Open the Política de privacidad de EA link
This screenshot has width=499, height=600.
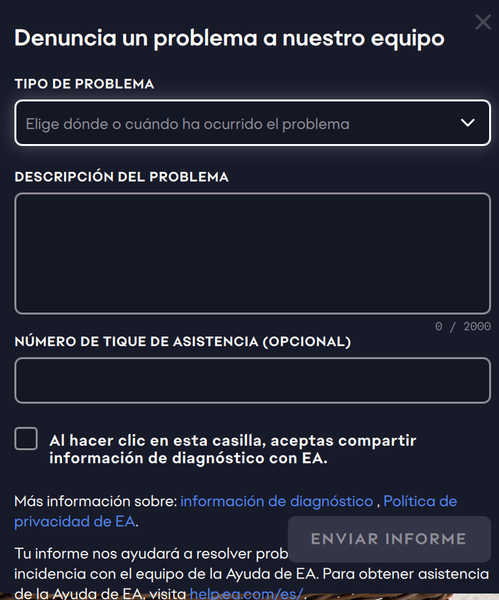(235, 511)
